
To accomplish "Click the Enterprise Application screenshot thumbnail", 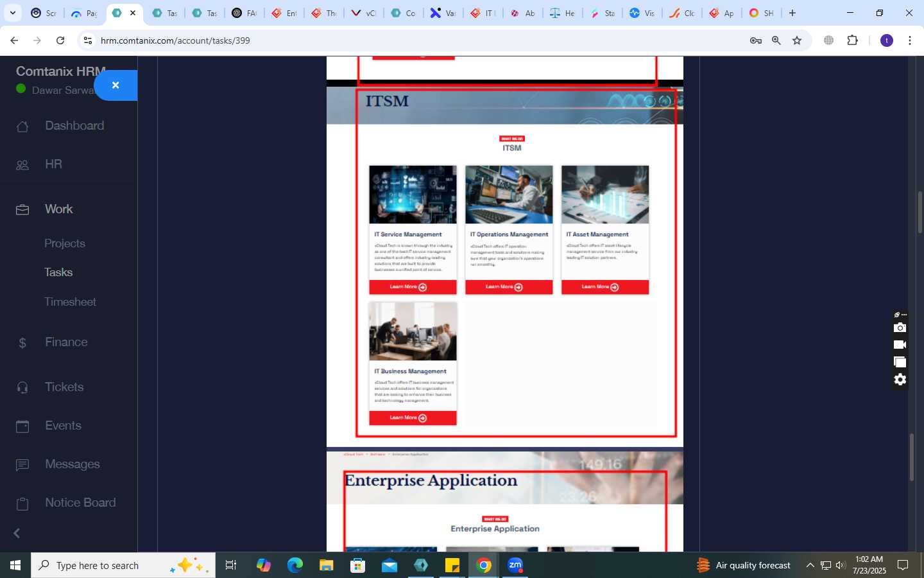I will tap(505, 502).
